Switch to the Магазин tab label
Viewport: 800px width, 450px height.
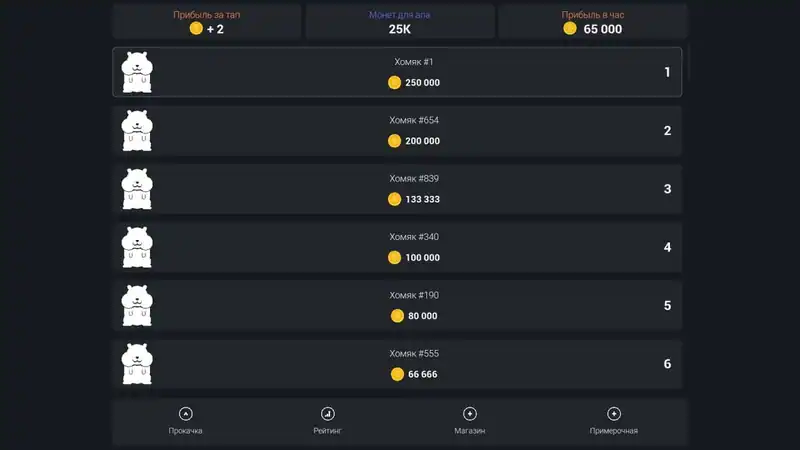tap(469, 431)
